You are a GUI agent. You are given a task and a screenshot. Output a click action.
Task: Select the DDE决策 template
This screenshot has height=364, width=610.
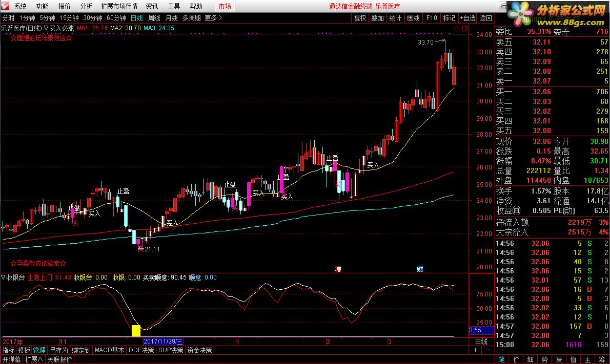coord(141,350)
